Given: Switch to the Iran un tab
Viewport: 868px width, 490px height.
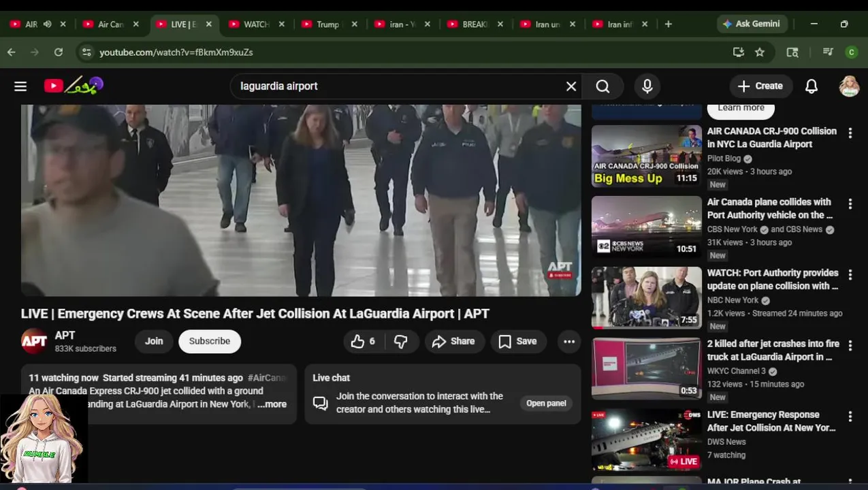Looking at the screenshot, I should (547, 24).
